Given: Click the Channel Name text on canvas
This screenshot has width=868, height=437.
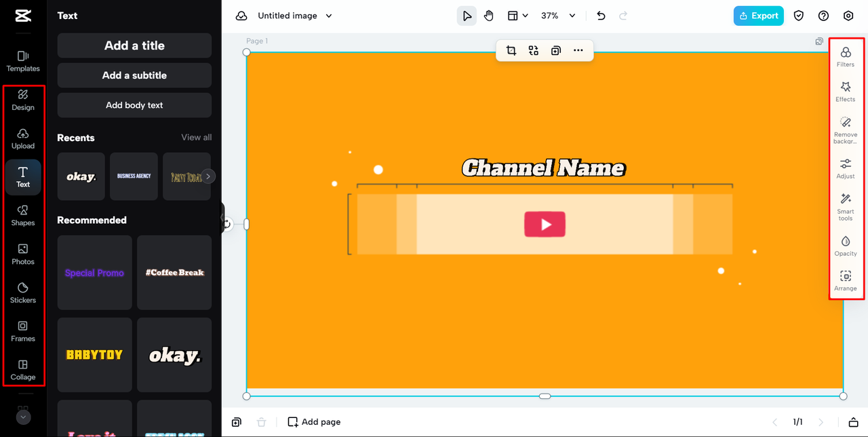Looking at the screenshot, I should click(543, 168).
